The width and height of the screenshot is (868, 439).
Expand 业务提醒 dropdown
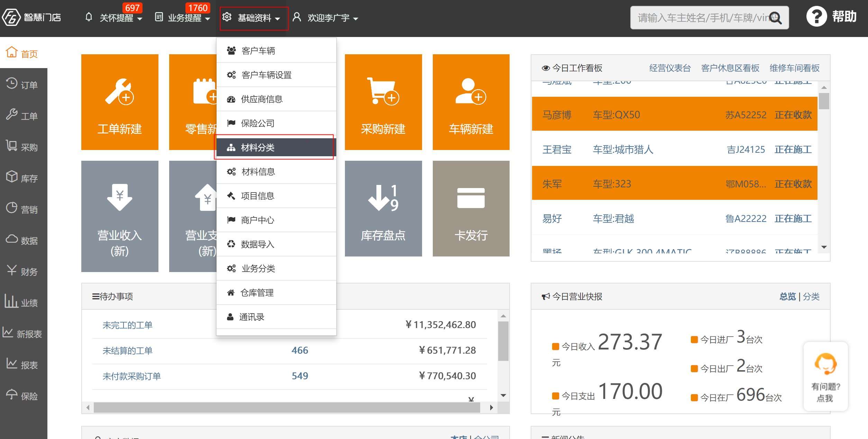point(182,18)
